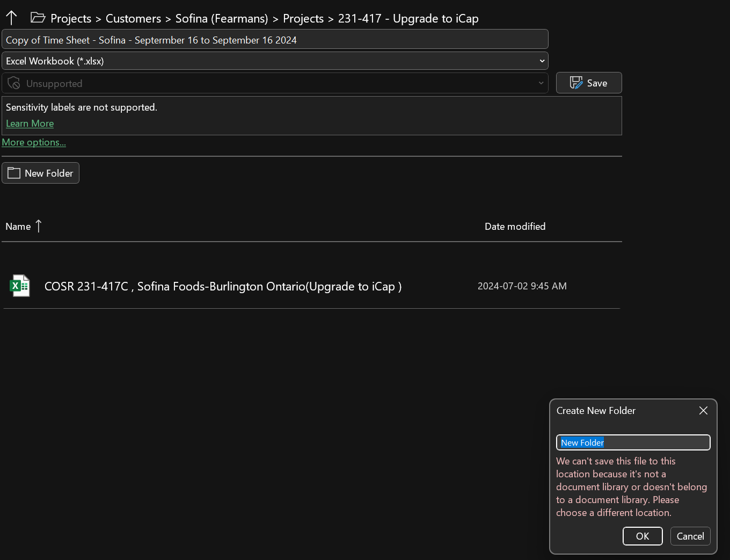Screen dimensions: 730x560
Task: Sort by the Date modified column header
Action: 515,227
